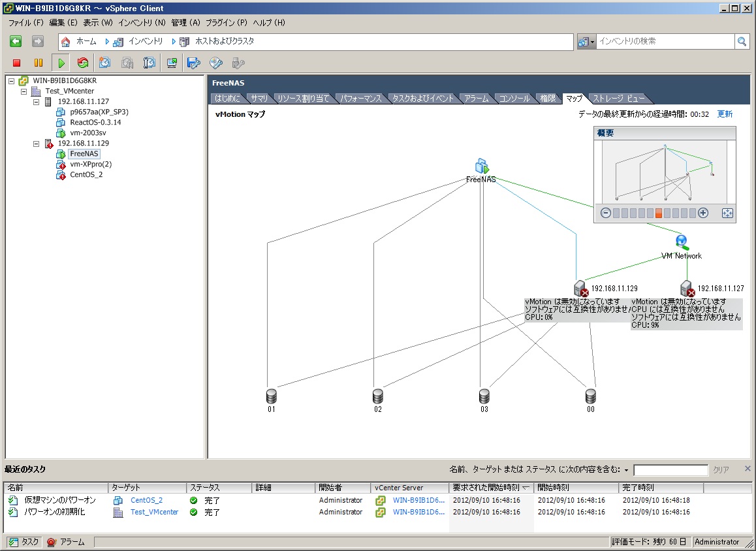756x551 pixels.
Task: Click the 更新 refresh link
Action: 725,114
